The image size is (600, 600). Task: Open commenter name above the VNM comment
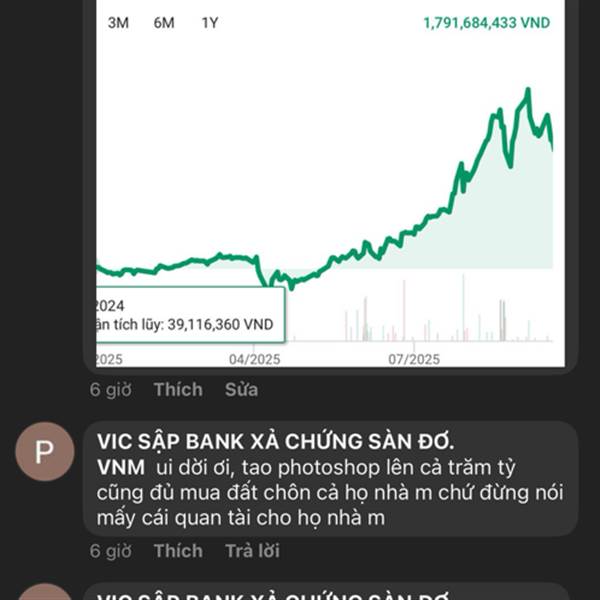tap(275, 441)
